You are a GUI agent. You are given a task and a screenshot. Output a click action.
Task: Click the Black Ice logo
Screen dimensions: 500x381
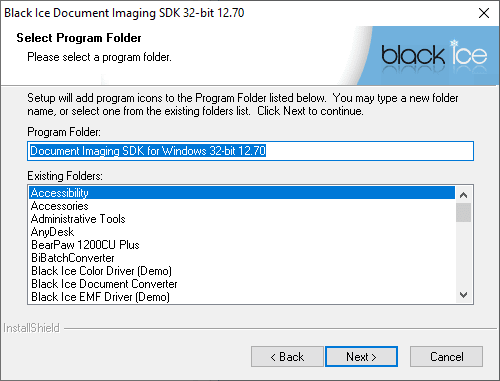(x=434, y=56)
